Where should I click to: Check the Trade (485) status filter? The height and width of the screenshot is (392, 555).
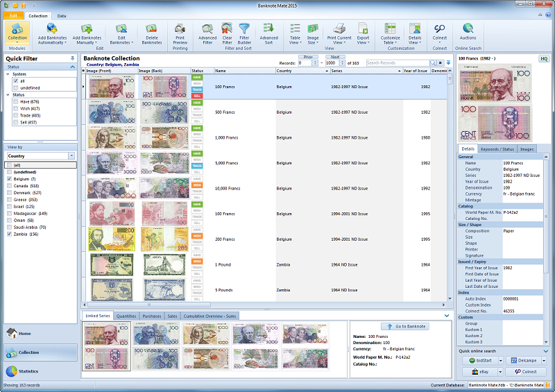(x=15, y=115)
